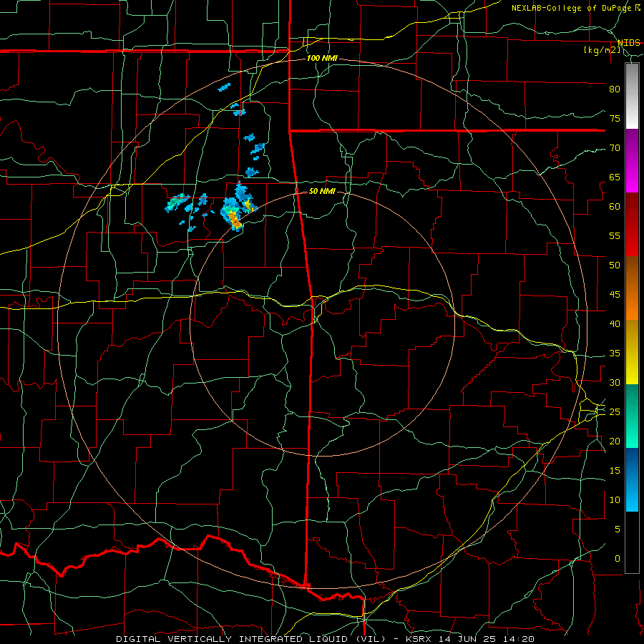Click the magenta-purple segment of the VIL color bar

632,160
